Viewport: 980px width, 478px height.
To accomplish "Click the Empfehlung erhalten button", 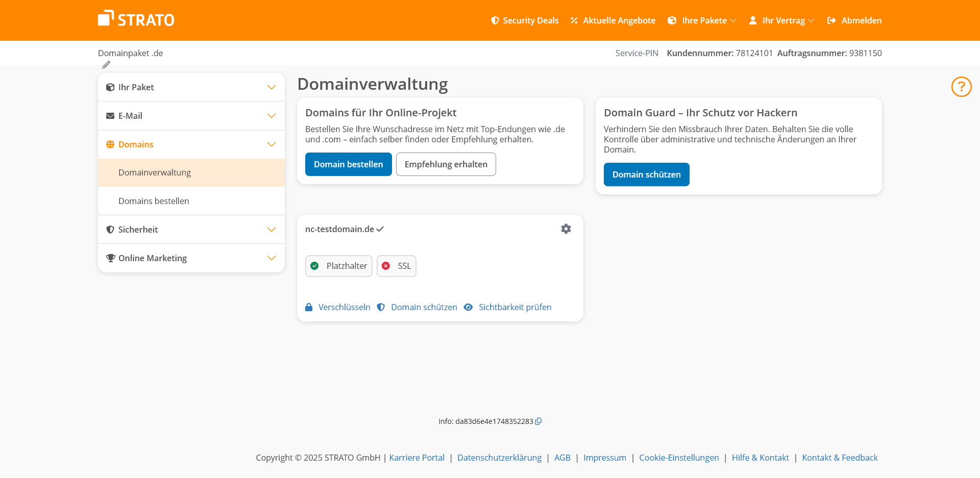I will point(446,164).
